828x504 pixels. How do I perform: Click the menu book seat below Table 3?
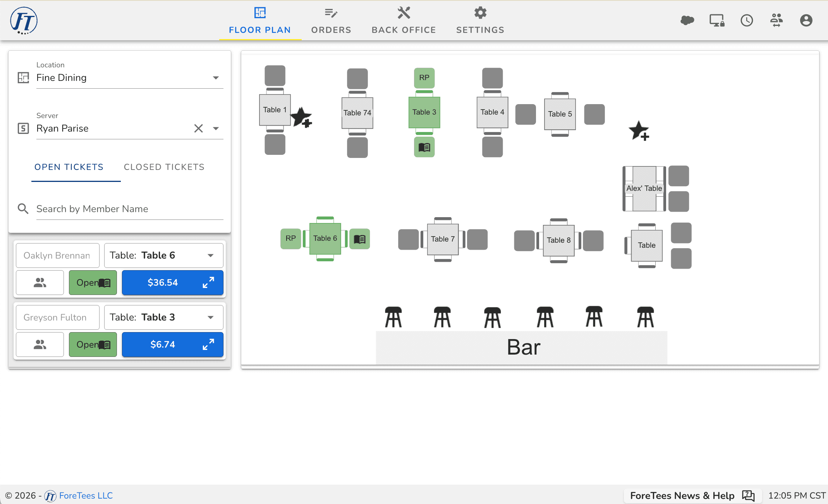pos(424,147)
